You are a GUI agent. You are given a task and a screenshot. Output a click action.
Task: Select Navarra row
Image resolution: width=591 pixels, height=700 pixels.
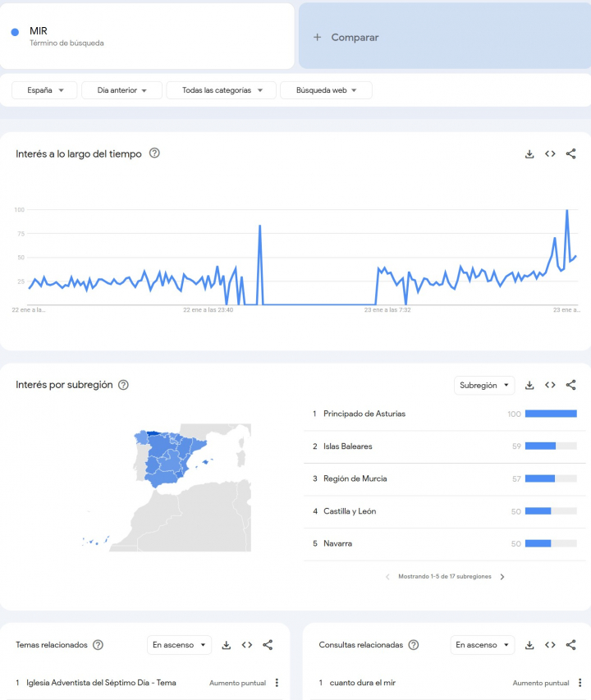[445, 544]
